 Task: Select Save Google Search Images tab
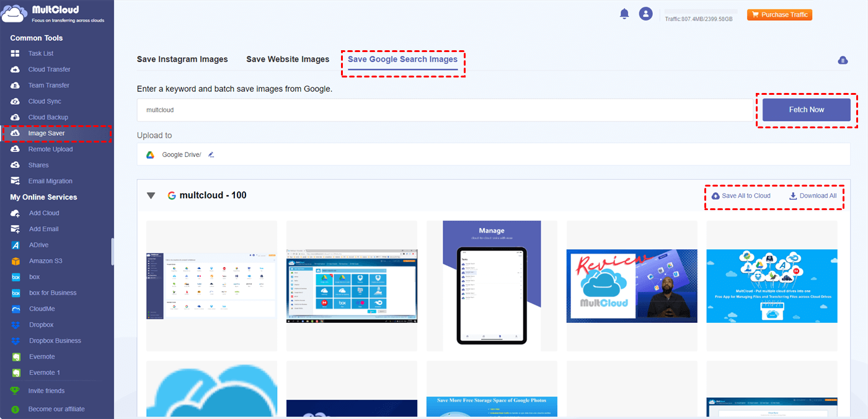(402, 60)
